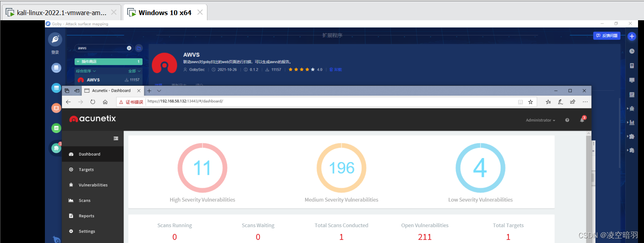Screen dimensions: 644x243
Task: Open local extension folder button in Goby
Action: tap(139, 48)
